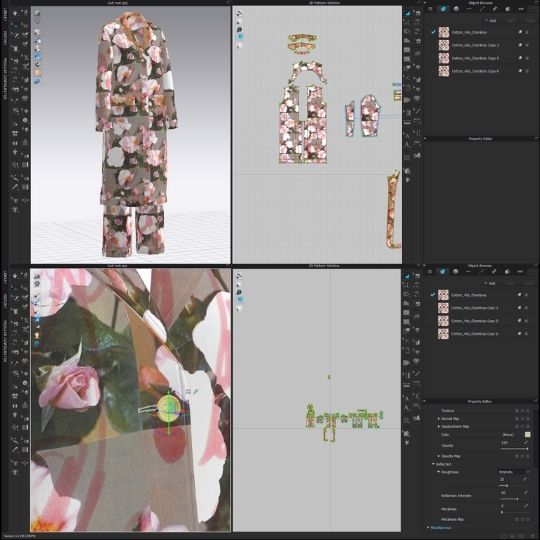The image size is (540, 540).
Task: Click bottom blue arrow icon in upper 3D view toolbar
Action: 37,81
